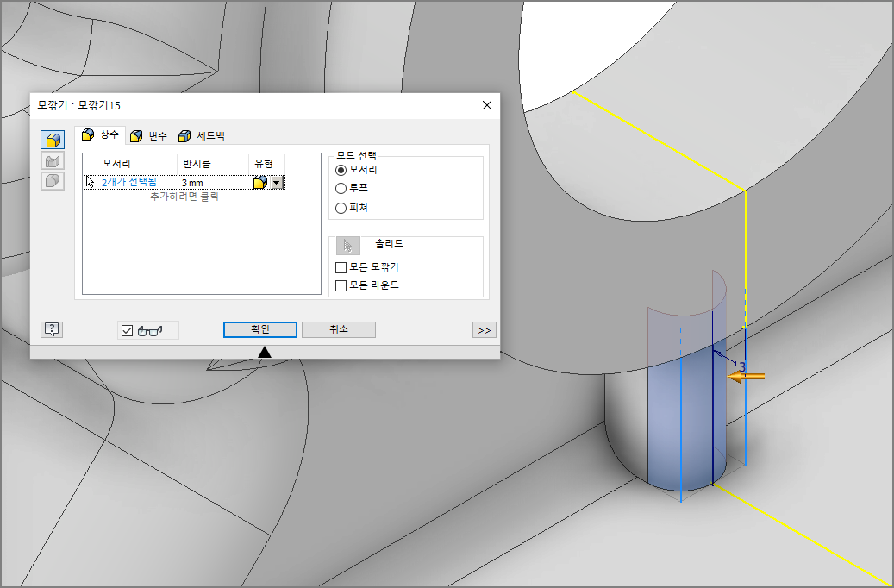This screenshot has height=588, width=894.
Task: Select the 피쳐 radio button
Action: [x=341, y=208]
